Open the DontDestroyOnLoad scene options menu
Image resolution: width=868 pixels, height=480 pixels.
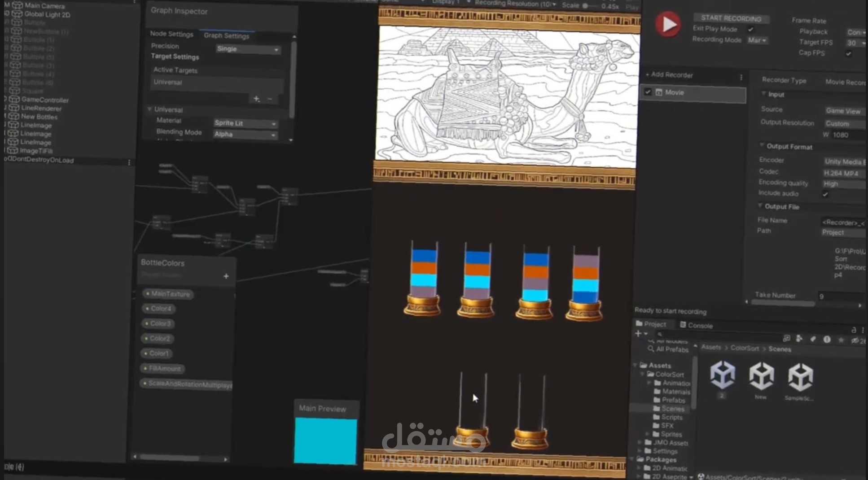(x=129, y=162)
